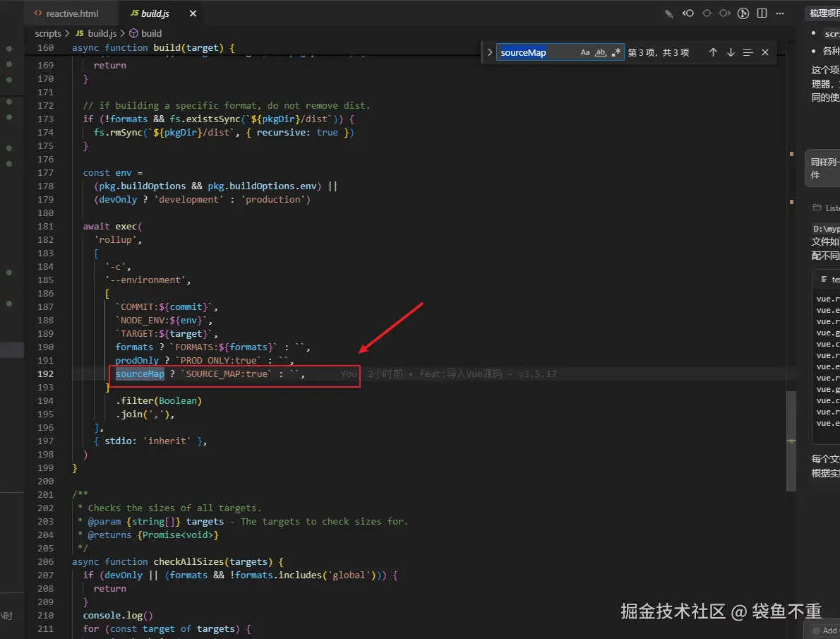
Task: Toggle Match Whole Word in find widget
Action: pyautogui.click(x=601, y=52)
